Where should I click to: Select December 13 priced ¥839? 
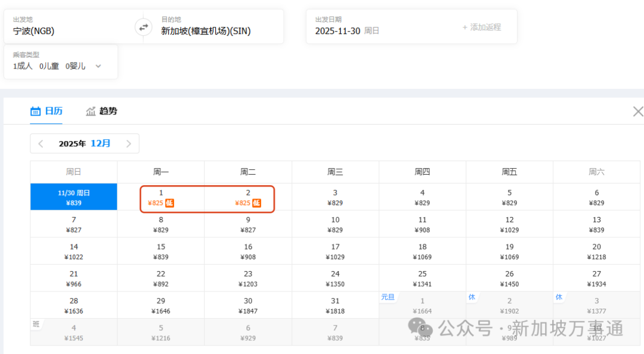(596, 224)
